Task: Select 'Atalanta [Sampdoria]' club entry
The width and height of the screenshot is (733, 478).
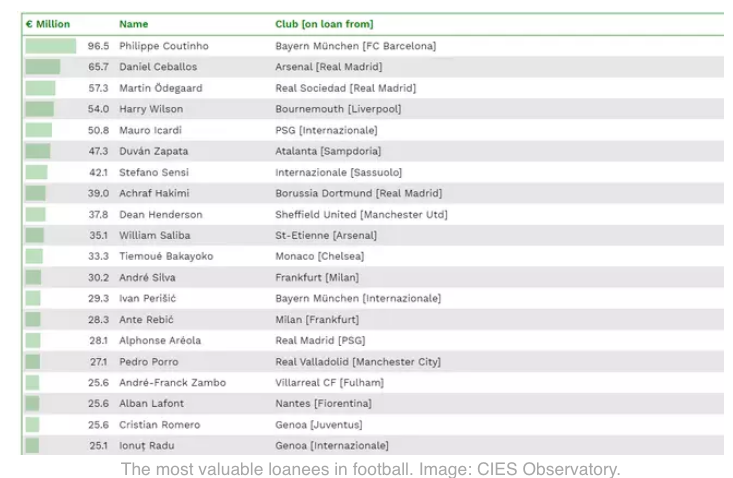Action: 328,151
